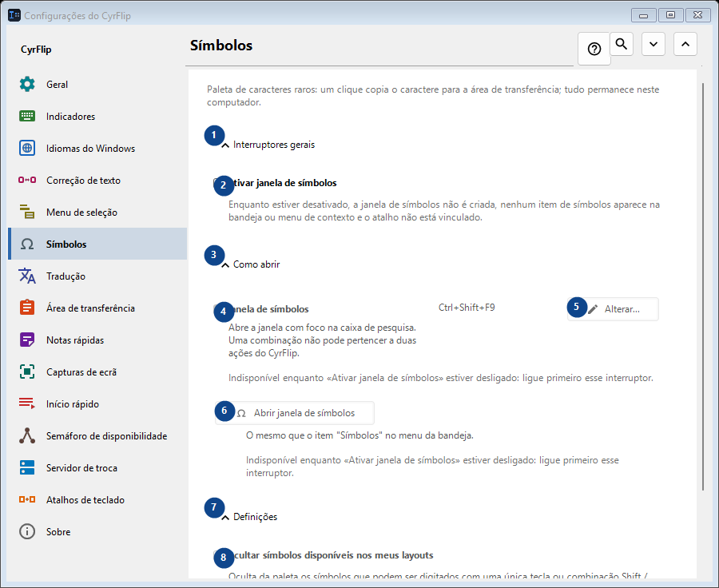719x588 pixels.
Task: Switch to Atalhos de teclado page
Action: [97, 500]
